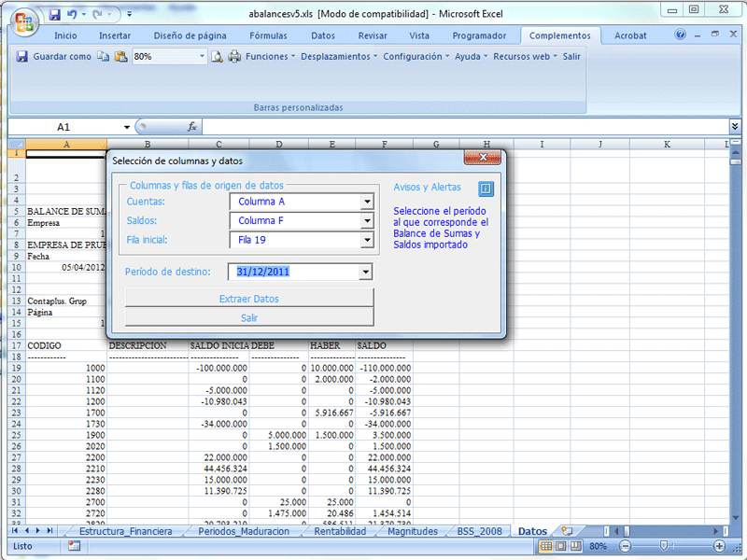The width and height of the screenshot is (747, 560).
Task: Select the Periodos_Maduracion sheet tab
Action: (x=244, y=531)
